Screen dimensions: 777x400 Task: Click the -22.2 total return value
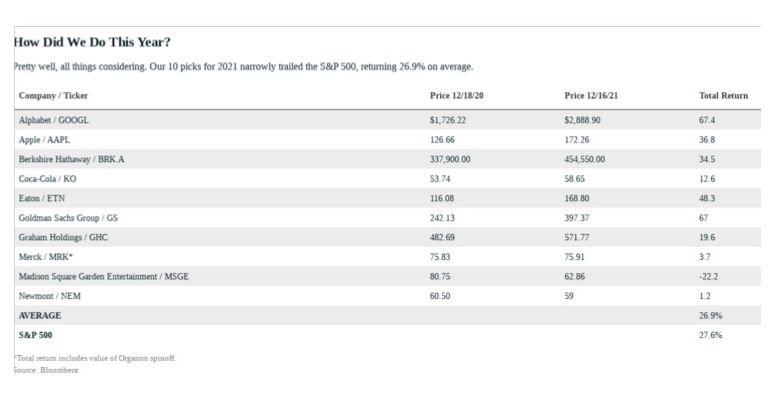point(709,276)
